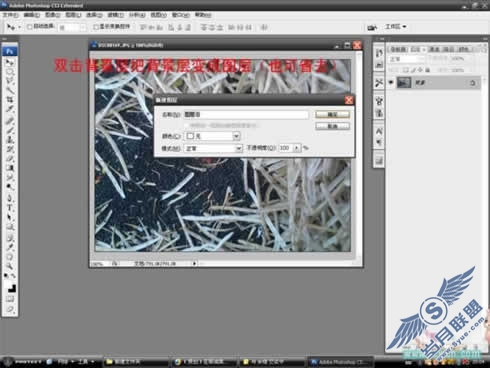Toggle Quick Mask mode icon in toolbox

tap(10, 299)
